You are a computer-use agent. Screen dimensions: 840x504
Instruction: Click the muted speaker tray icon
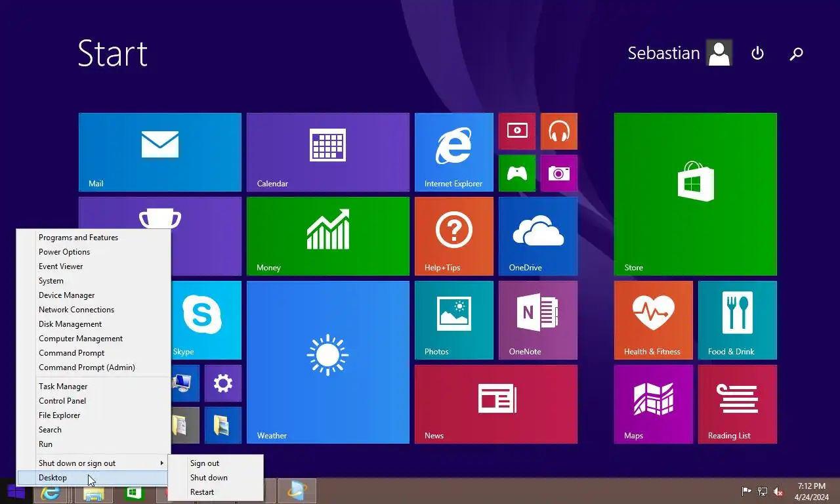click(778, 492)
